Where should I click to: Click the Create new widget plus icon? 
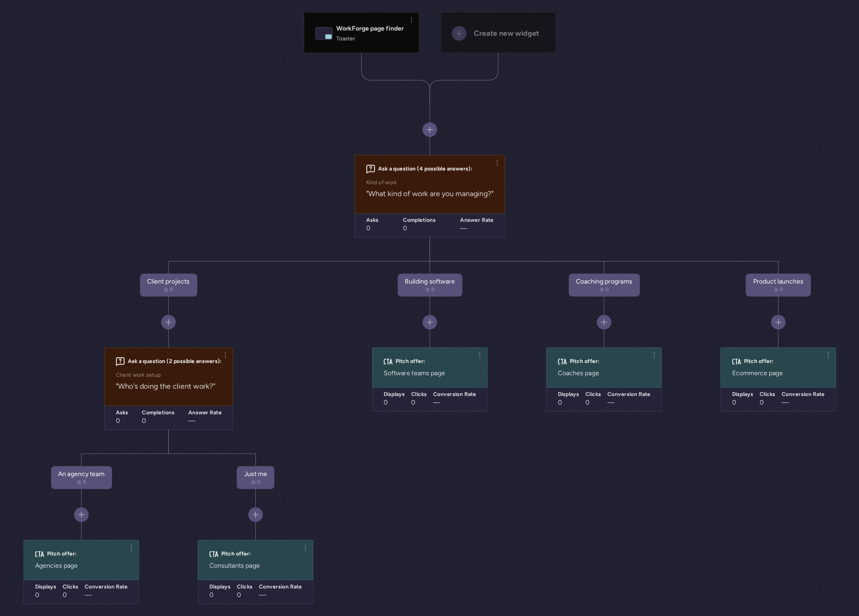pyautogui.click(x=459, y=33)
